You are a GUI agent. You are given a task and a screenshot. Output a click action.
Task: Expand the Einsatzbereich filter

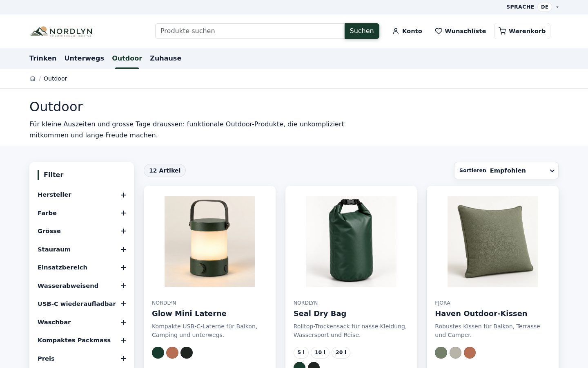tap(82, 267)
